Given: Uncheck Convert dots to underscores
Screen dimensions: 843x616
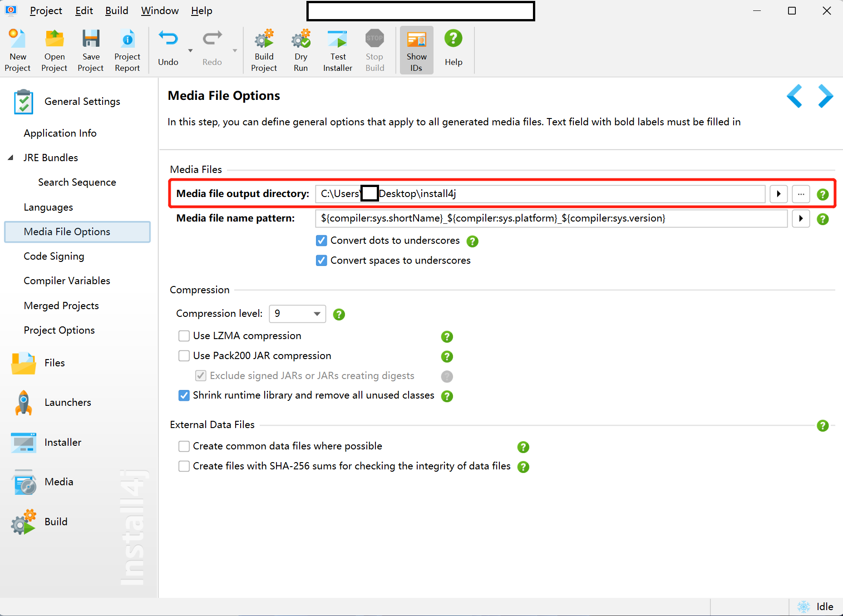Looking at the screenshot, I should 321,241.
